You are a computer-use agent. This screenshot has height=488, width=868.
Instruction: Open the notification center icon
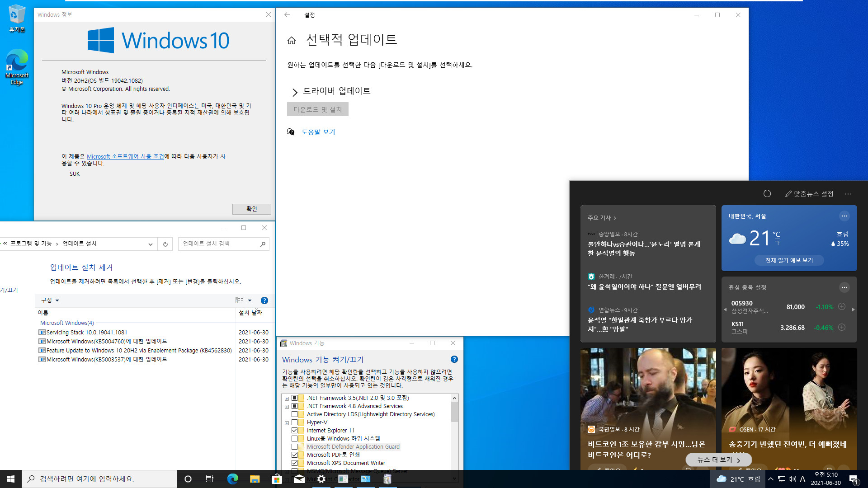[854, 479]
